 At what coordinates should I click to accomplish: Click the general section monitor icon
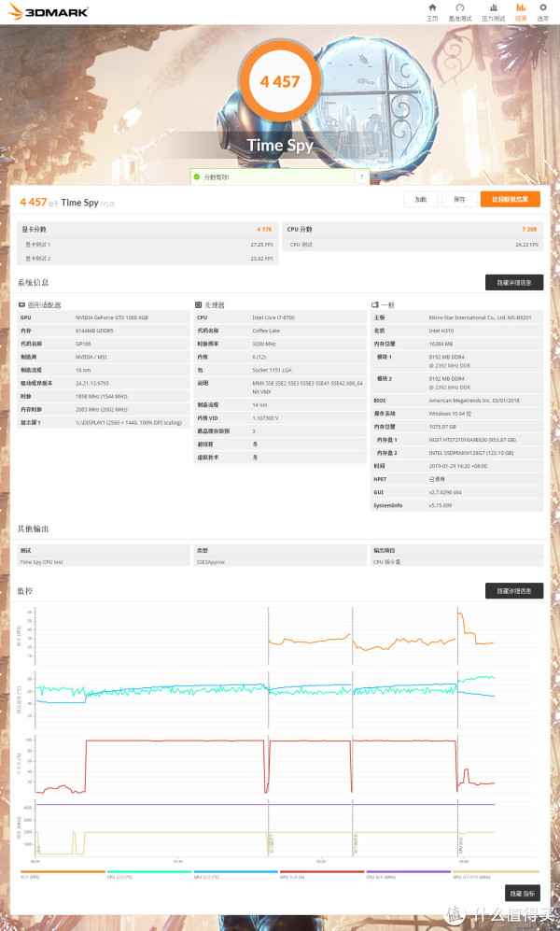pyautogui.click(x=375, y=305)
